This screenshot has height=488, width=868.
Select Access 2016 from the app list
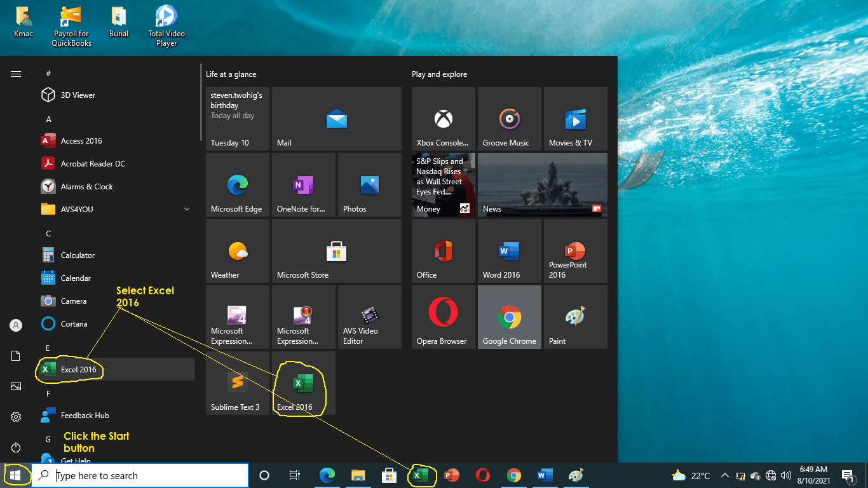[x=81, y=141]
